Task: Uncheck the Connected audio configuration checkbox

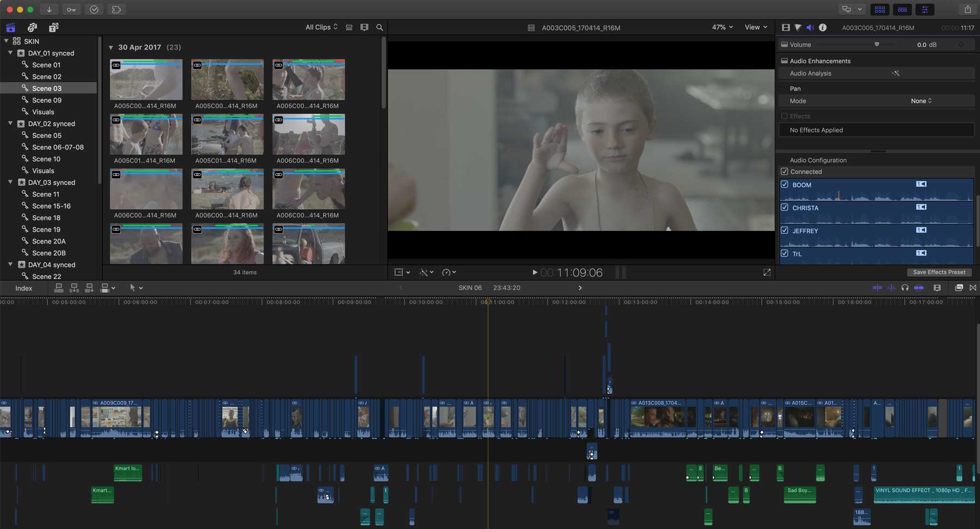Action: click(785, 172)
